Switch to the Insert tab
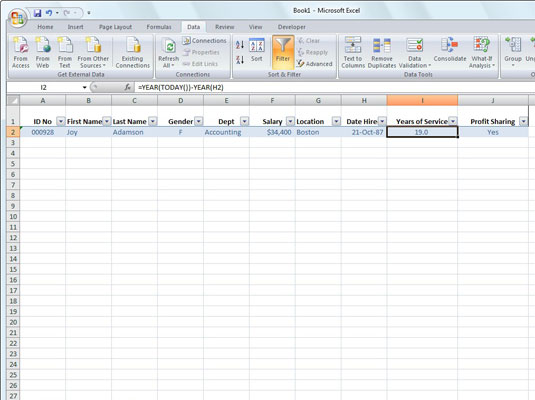This screenshot has height=400, width=535. [75, 27]
